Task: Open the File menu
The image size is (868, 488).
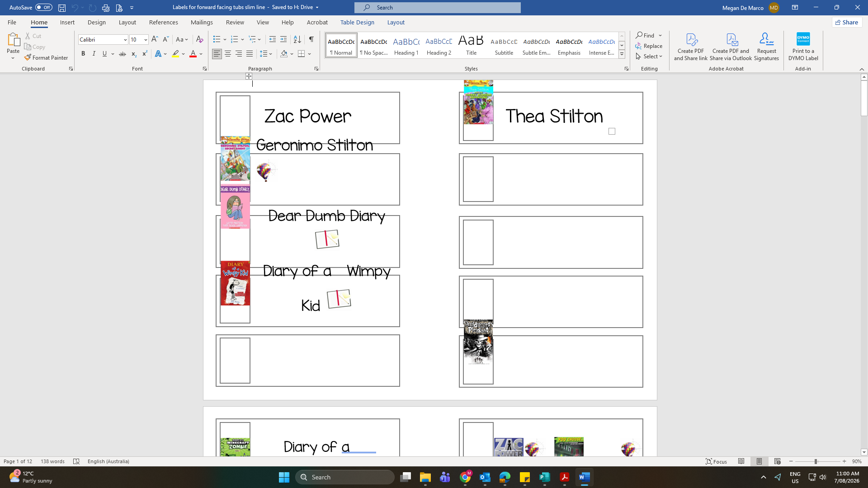Action: (12, 22)
